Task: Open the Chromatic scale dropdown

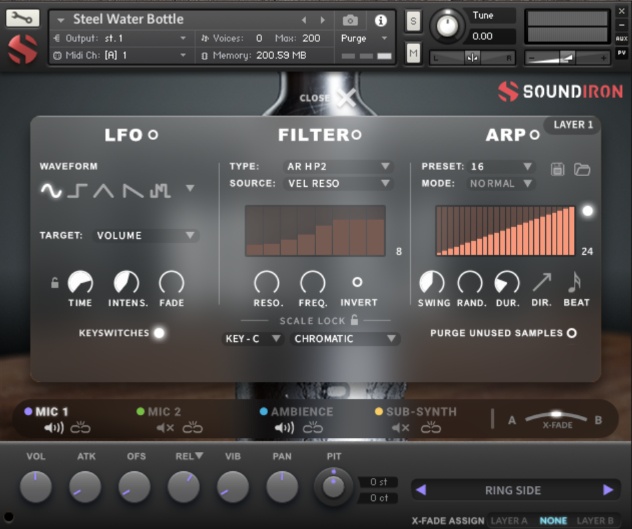Action: pyautogui.click(x=345, y=339)
